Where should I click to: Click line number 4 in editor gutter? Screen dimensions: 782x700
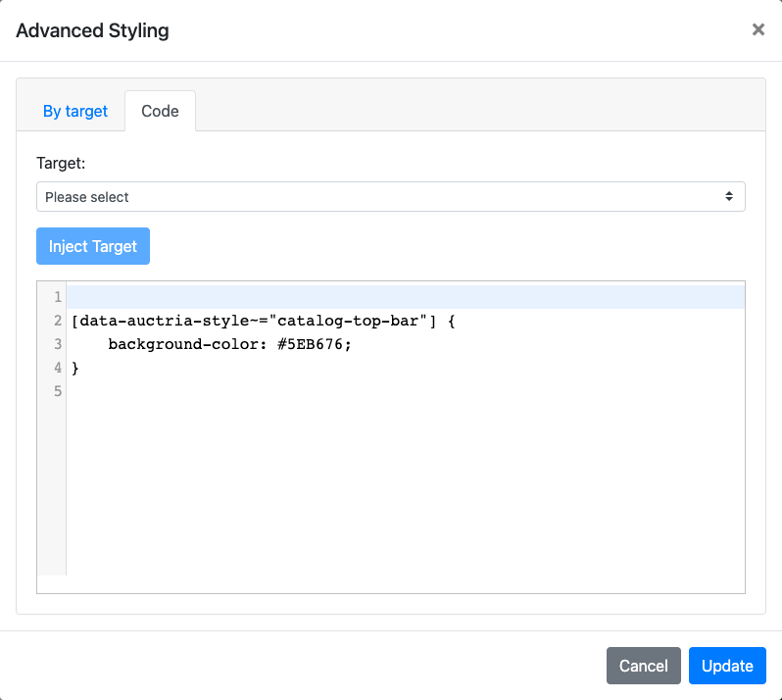58,368
